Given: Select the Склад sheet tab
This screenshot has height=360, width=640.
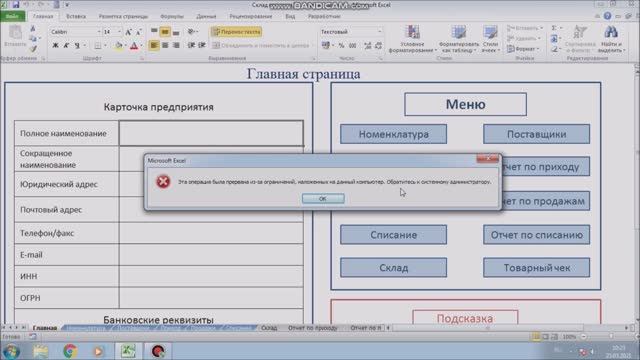Looking at the screenshot, I should 269,328.
